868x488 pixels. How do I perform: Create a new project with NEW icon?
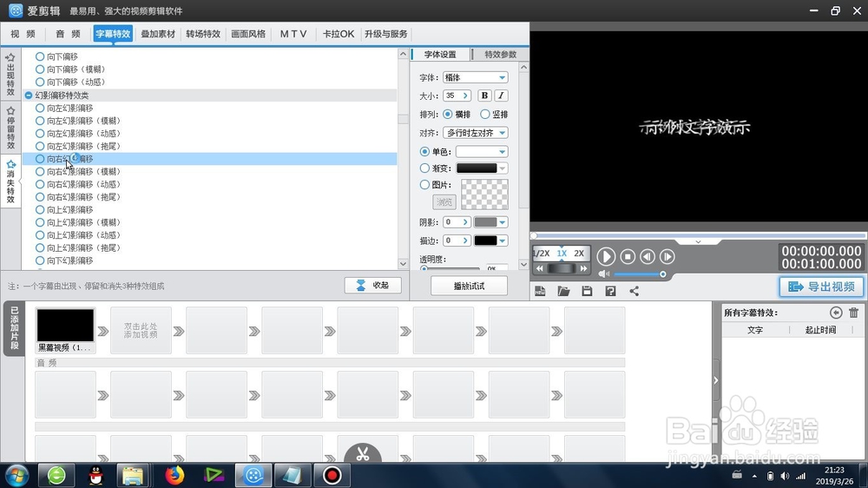click(540, 292)
